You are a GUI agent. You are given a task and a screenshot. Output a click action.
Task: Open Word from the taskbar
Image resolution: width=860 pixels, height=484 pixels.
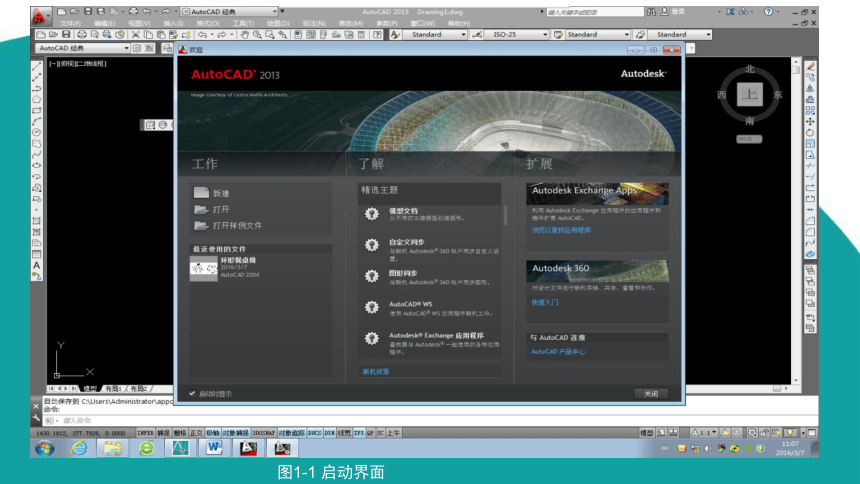pos(214,448)
